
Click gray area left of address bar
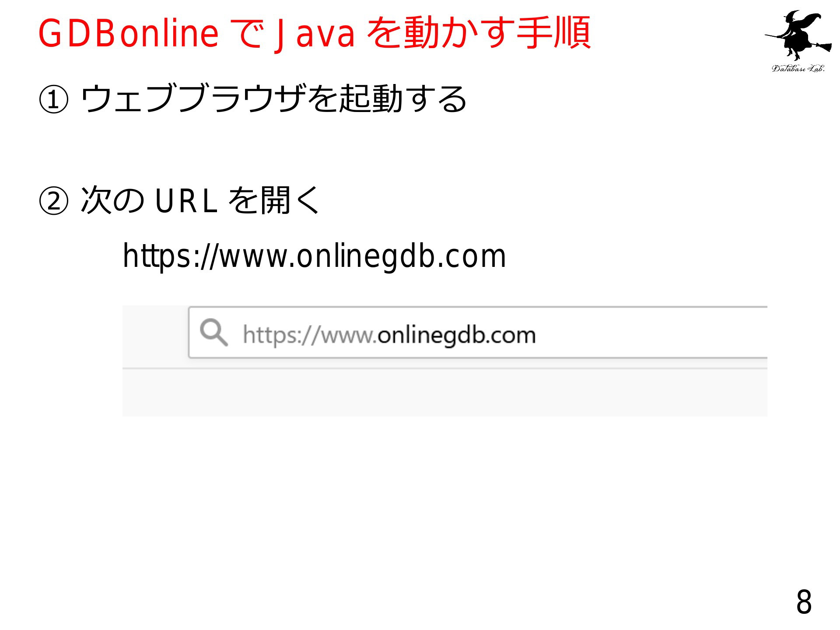pyautogui.click(x=155, y=336)
